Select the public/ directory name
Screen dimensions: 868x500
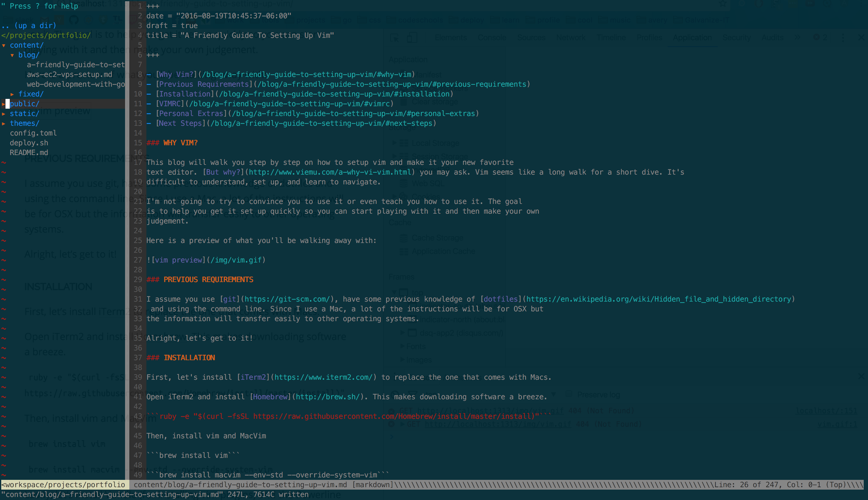pos(24,104)
